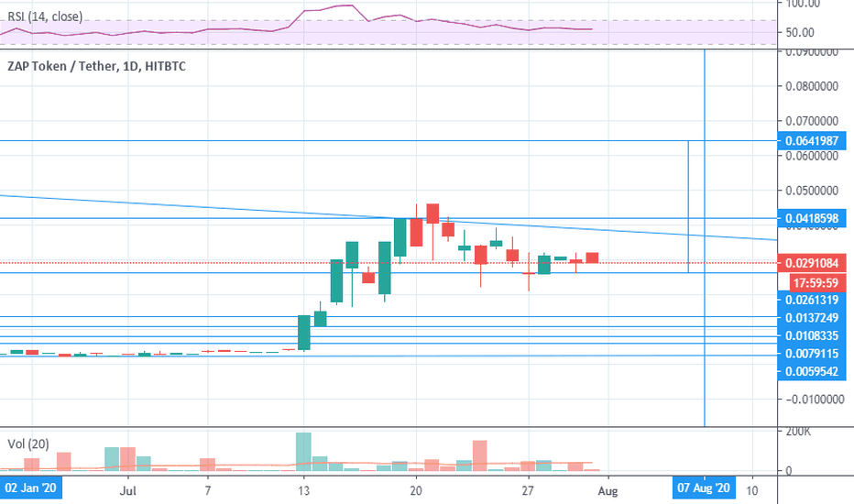
Task: Select the 0.0079115 price level label
Action: click(812, 354)
